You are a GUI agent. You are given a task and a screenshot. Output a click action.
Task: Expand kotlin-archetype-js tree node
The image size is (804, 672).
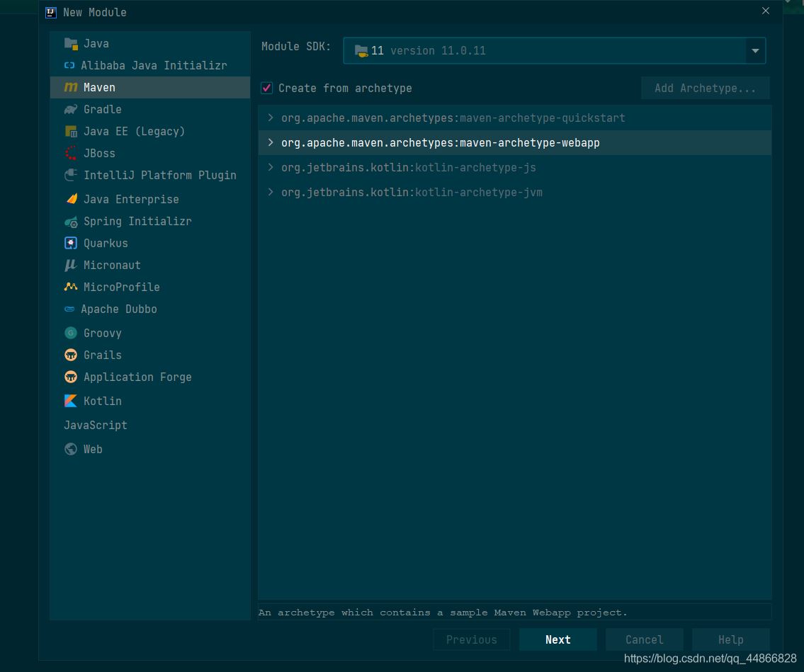(271, 167)
